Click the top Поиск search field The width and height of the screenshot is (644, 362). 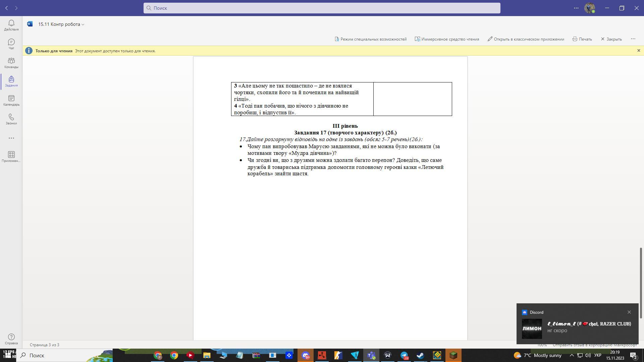pyautogui.click(x=322, y=8)
